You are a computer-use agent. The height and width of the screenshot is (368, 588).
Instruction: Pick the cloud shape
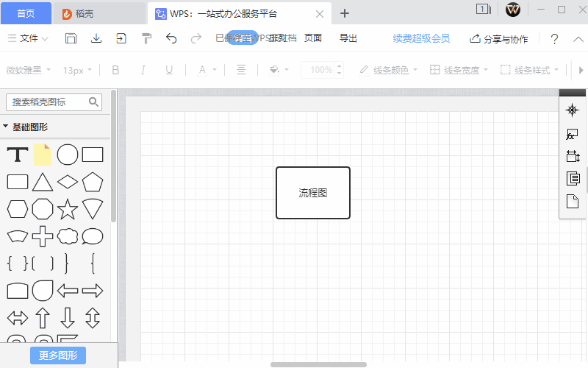coord(68,236)
